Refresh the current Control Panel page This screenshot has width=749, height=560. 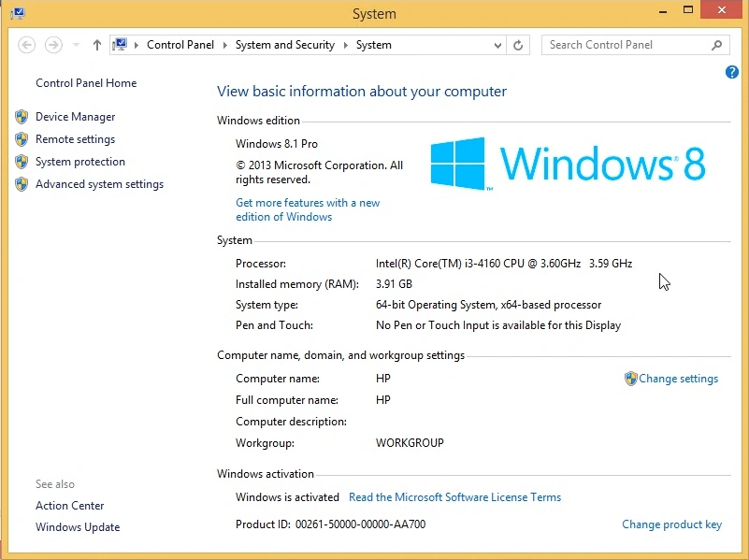tap(518, 45)
